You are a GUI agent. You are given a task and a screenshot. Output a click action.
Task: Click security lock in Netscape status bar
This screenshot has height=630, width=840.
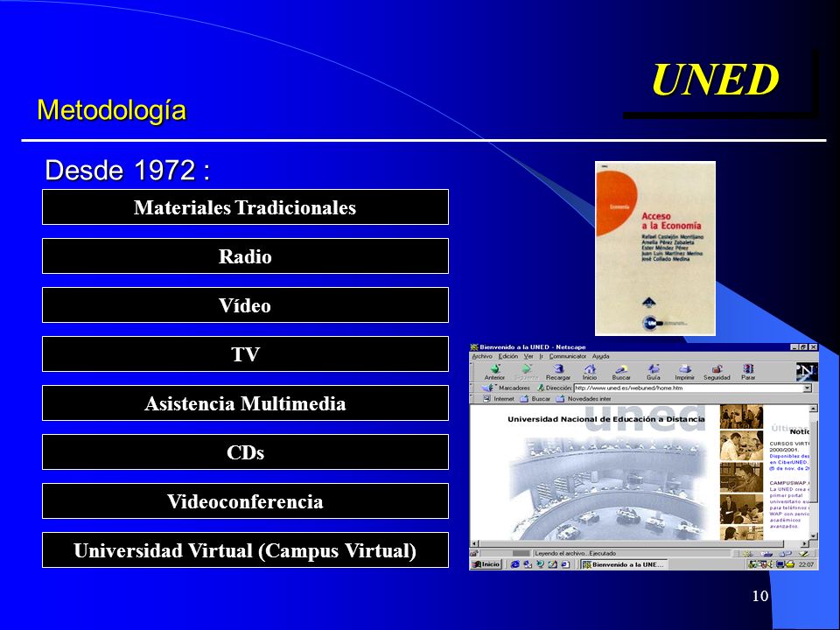point(474,553)
